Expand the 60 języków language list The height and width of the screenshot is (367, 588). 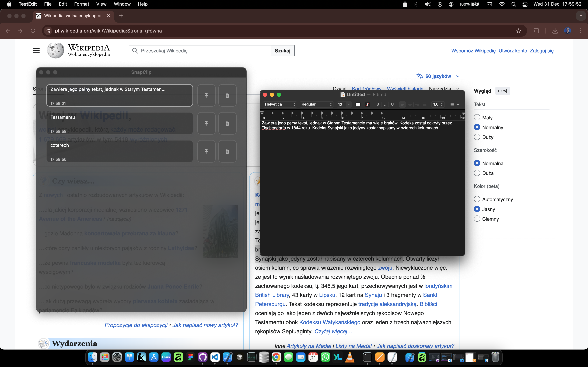click(438, 76)
